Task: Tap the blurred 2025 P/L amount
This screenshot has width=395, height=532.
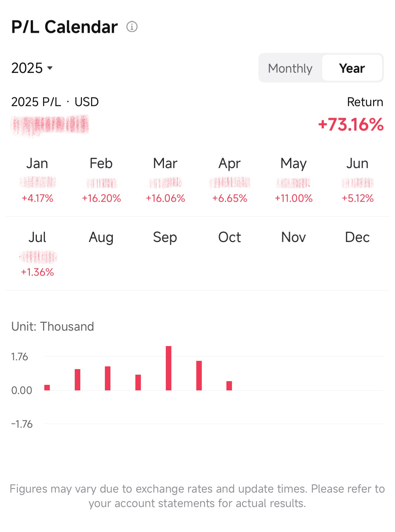Action: (50, 125)
